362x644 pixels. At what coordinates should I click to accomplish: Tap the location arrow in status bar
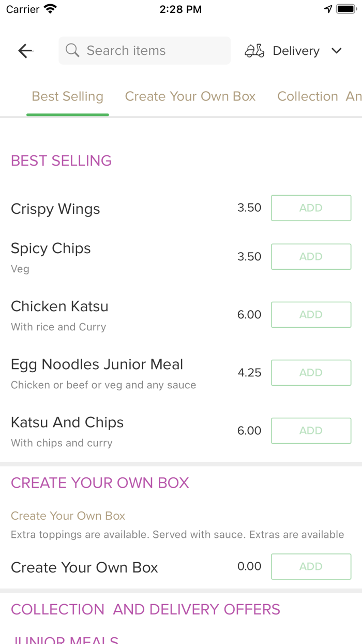[328, 9]
